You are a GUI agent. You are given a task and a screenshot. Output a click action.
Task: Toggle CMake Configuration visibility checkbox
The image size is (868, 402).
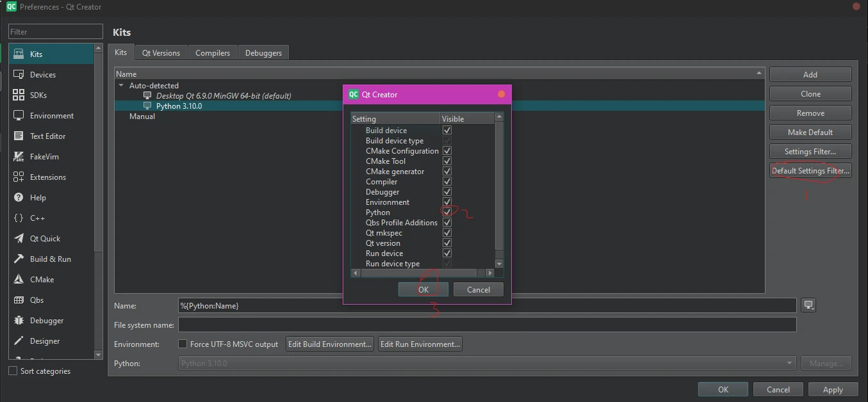[447, 151]
